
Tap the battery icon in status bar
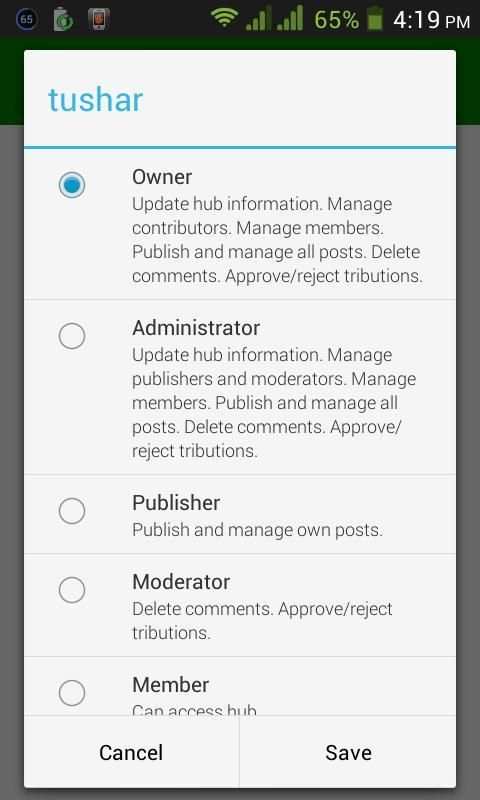pos(375,19)
